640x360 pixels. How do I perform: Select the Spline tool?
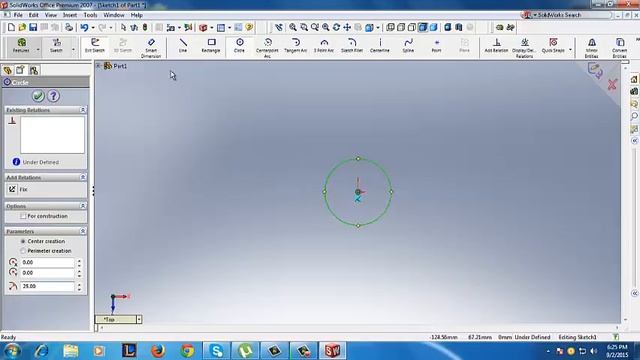[408, 46]
